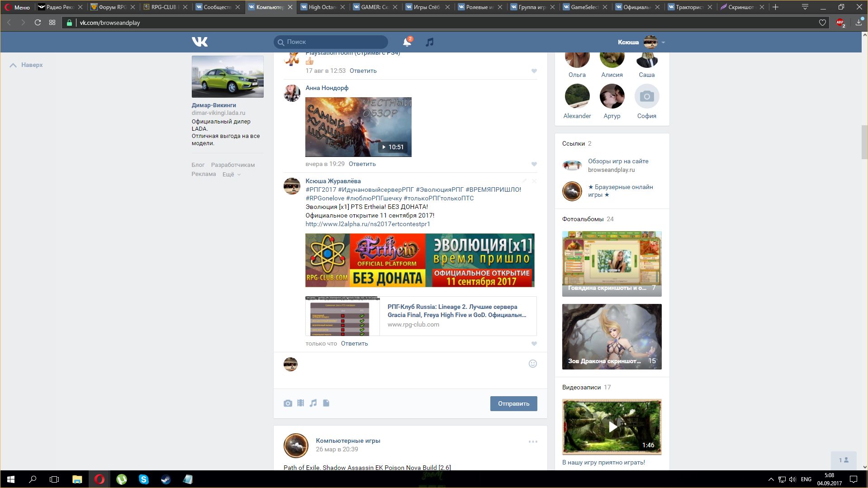Switch to the Игры Стёб tab

point(428,7)
